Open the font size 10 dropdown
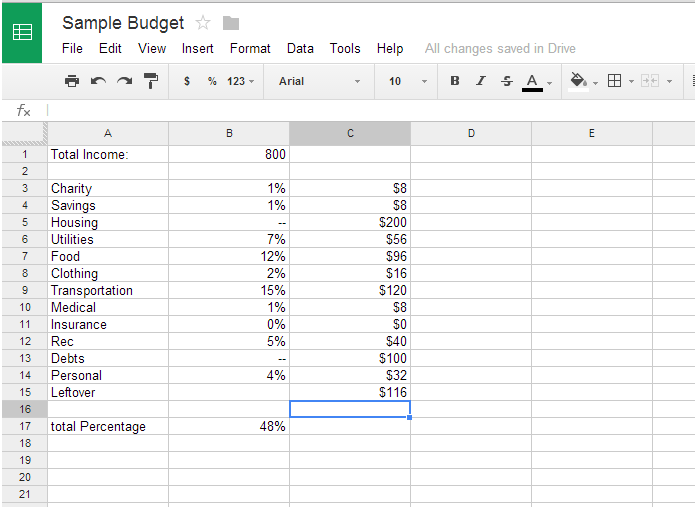Viewport: 695px width, 507px height. [408, 81]
